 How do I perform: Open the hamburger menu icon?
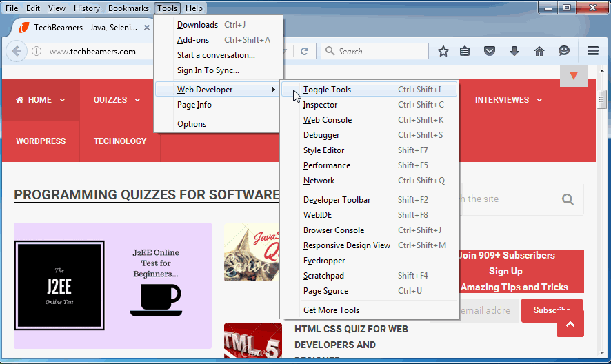click(592, 51)
